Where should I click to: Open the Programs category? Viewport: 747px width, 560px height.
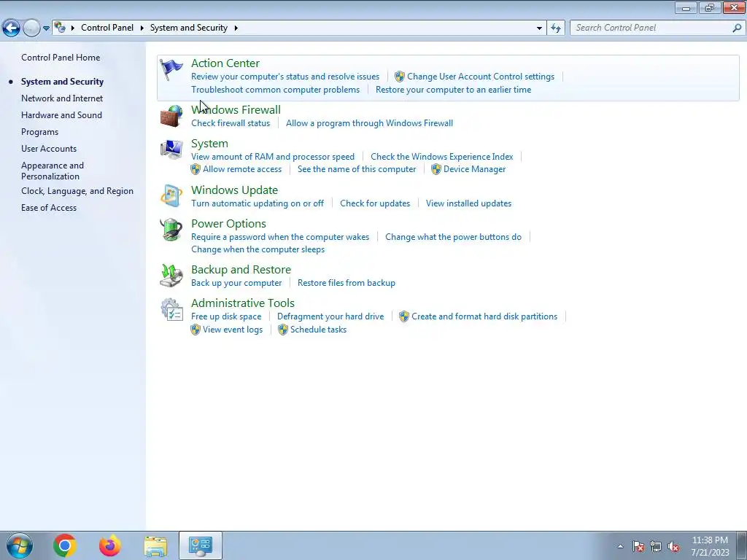[x=39, y=132]
